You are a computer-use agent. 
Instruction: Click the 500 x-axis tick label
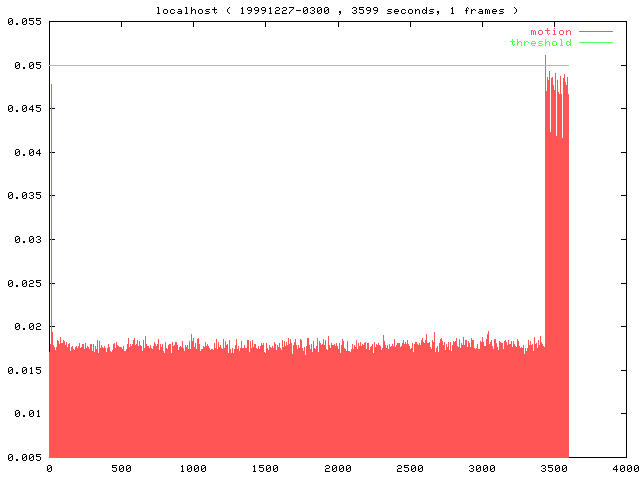tap(121, 469)
